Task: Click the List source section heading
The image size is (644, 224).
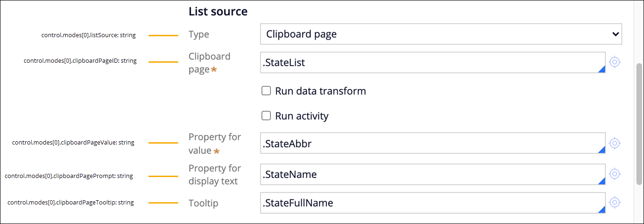Action: [x=218, y=12]
